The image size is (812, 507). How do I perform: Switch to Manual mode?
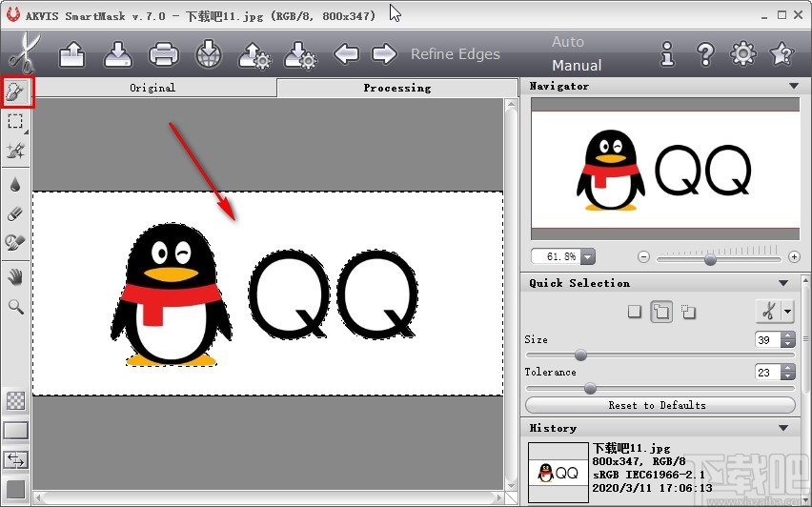coord(577,66)
